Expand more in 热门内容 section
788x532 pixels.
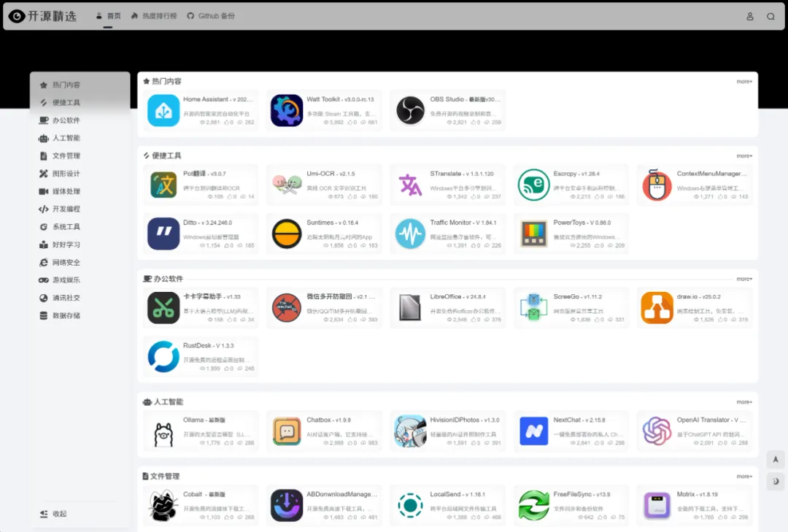tap(744, 82)
